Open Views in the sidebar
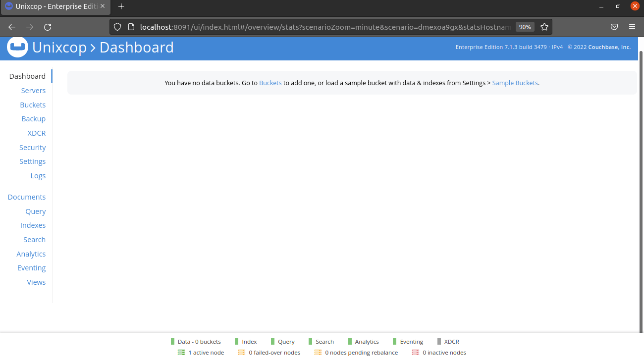Viewport: 644px width, 362px height. (36, 282)
